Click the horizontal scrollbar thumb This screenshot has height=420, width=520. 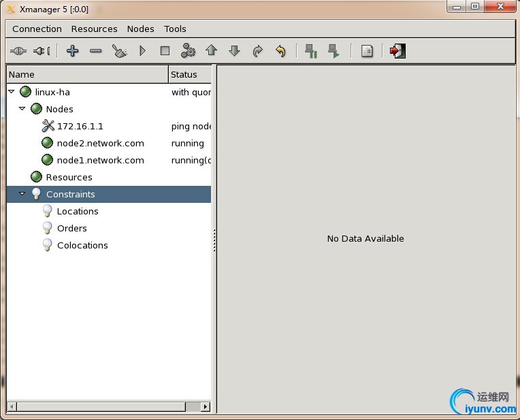tap(101, 406)
